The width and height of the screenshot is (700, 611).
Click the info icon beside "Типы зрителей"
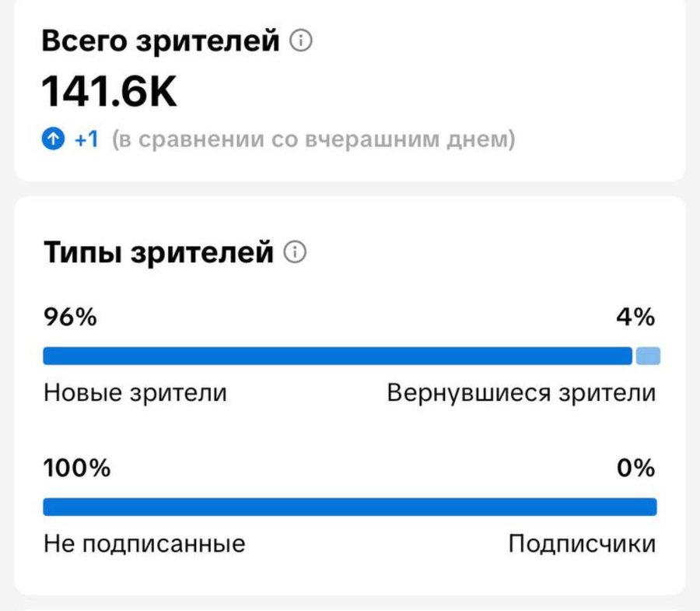tap(295, 252)
